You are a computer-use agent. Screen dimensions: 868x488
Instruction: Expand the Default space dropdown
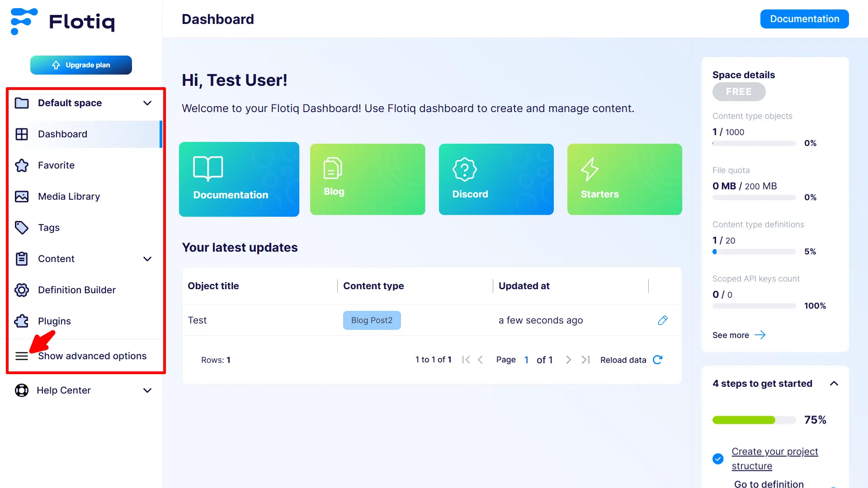click(x=147, y=103)
